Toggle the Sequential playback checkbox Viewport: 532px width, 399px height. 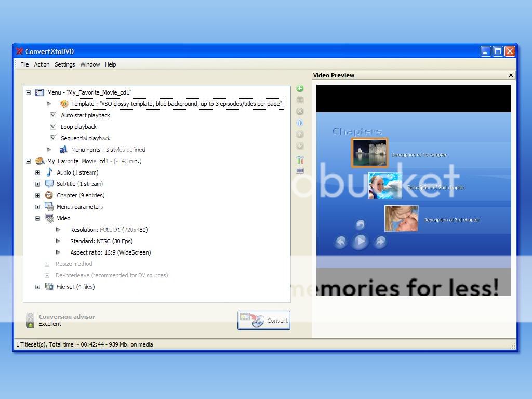tap(53, 138)
